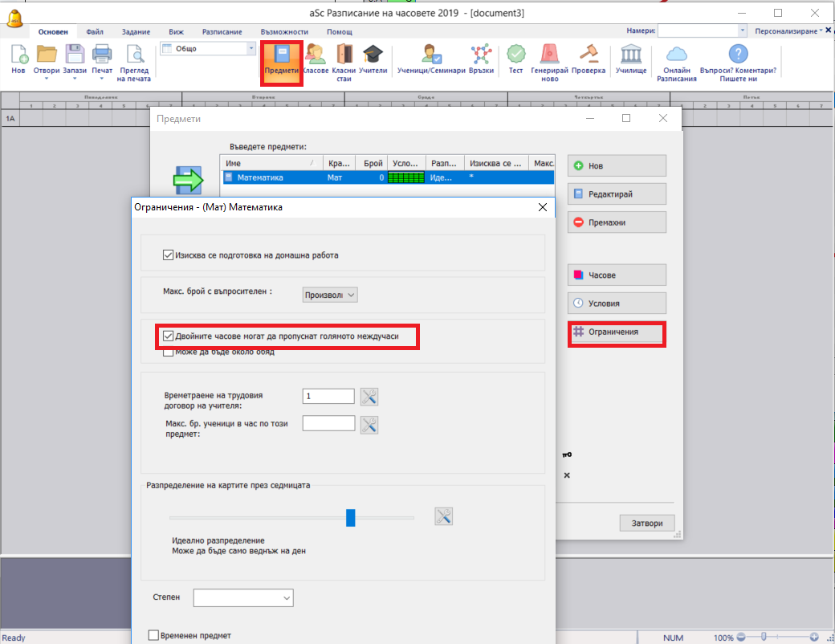Viewport: 835px width, 644px height.
Task: Click the Затвори button
Action: 646,523
